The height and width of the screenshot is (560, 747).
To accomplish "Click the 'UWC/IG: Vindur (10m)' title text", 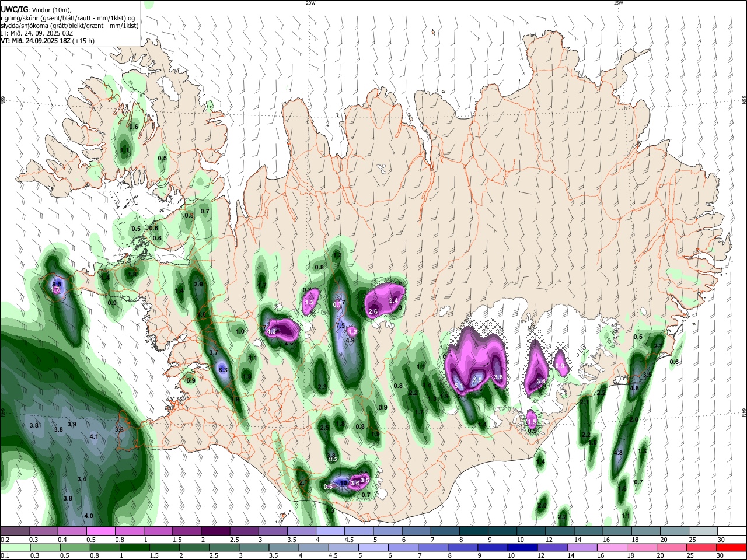I will point(36,9).
